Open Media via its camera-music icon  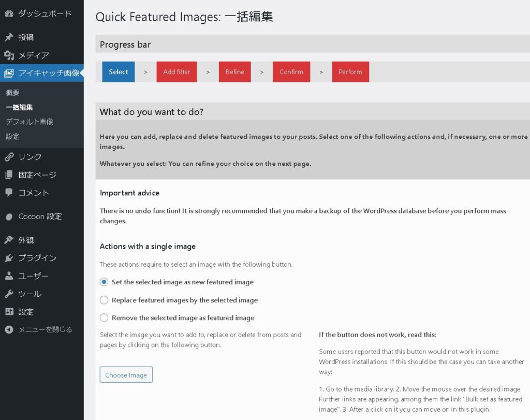pyautogui.click(x=9, y=55)
